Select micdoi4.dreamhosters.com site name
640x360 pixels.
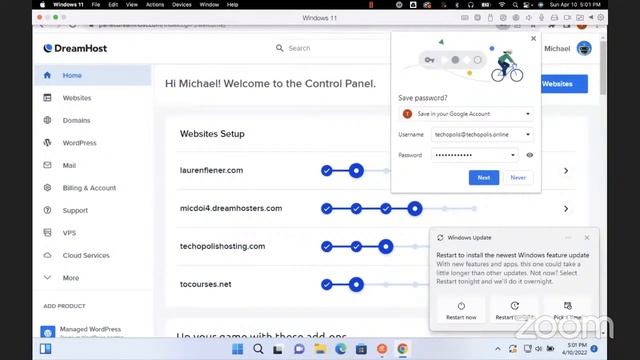pos(231,208)
